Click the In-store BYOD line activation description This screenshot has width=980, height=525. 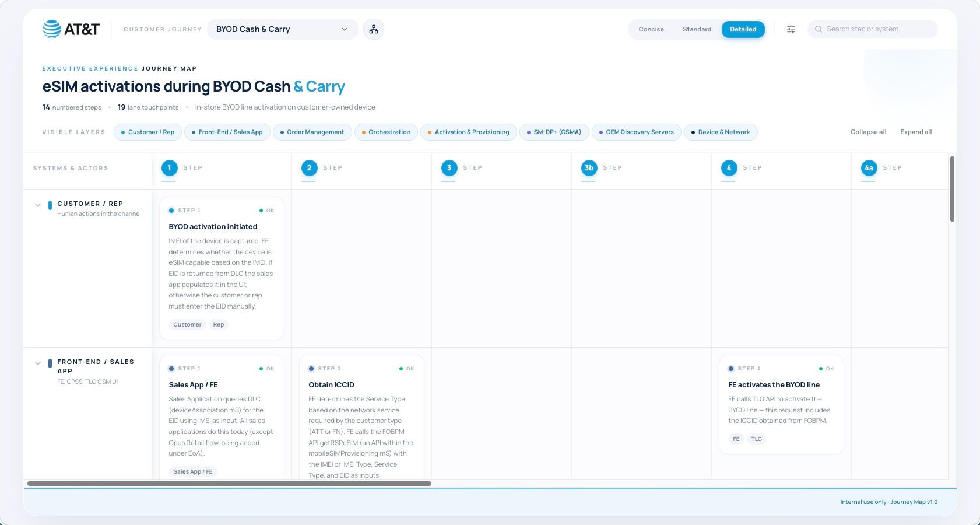coord(285,107)
